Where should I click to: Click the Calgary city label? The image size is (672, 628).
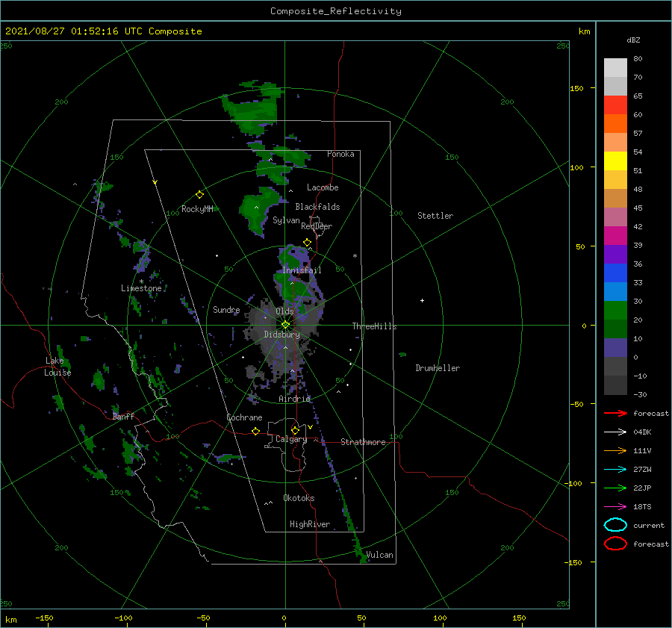point(291,439)
